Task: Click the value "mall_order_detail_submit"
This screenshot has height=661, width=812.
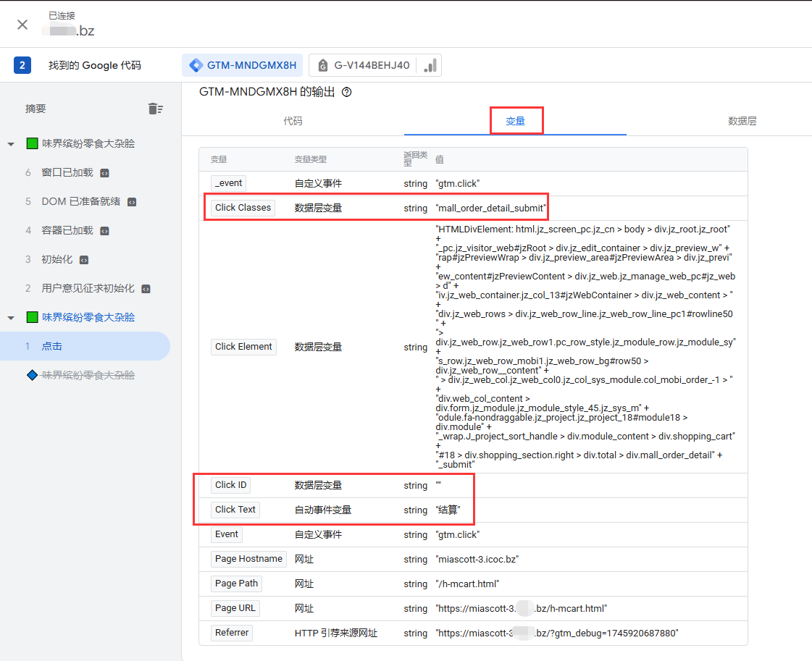Action: tap(490, 208)
